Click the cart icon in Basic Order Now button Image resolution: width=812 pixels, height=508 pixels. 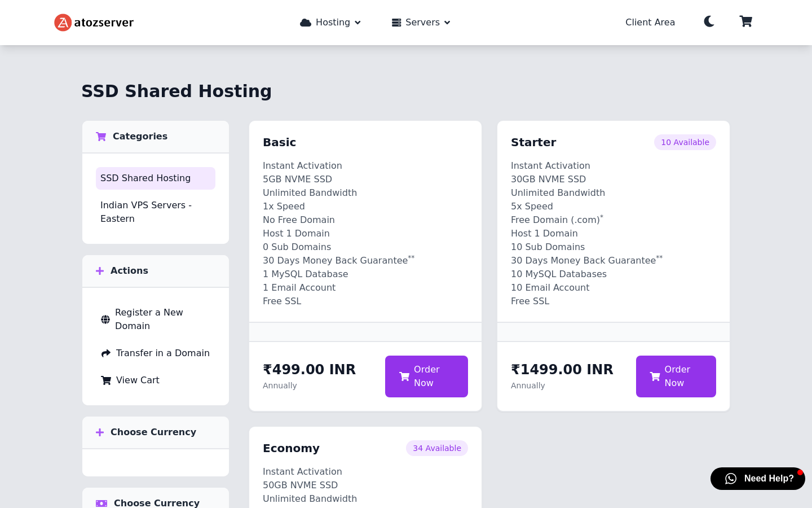pos(404,376)
